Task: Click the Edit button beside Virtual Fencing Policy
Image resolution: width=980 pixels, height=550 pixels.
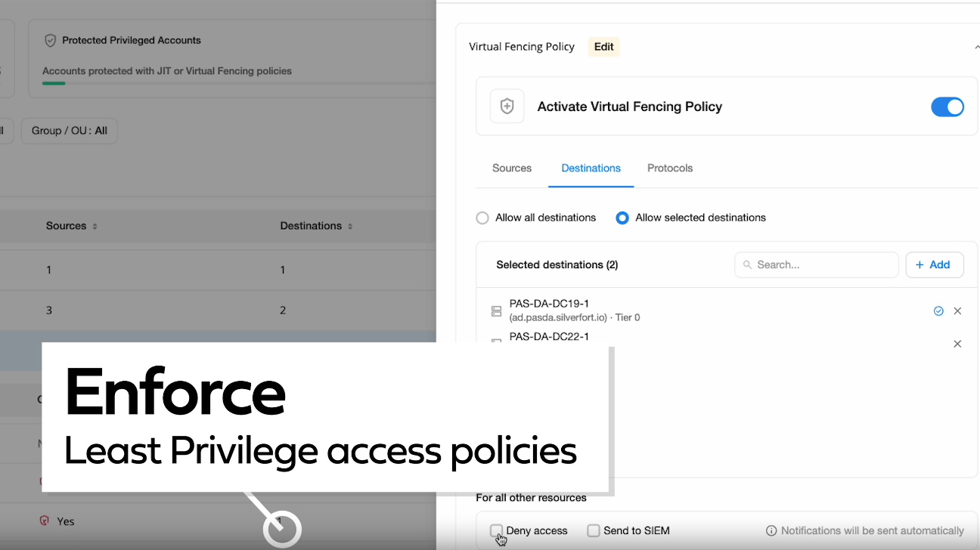Action: click(604, 47)
